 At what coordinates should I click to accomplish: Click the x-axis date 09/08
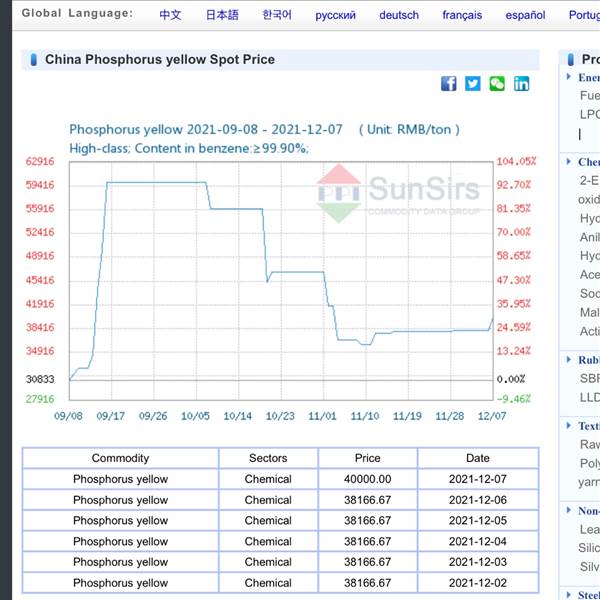coord(68,416)
